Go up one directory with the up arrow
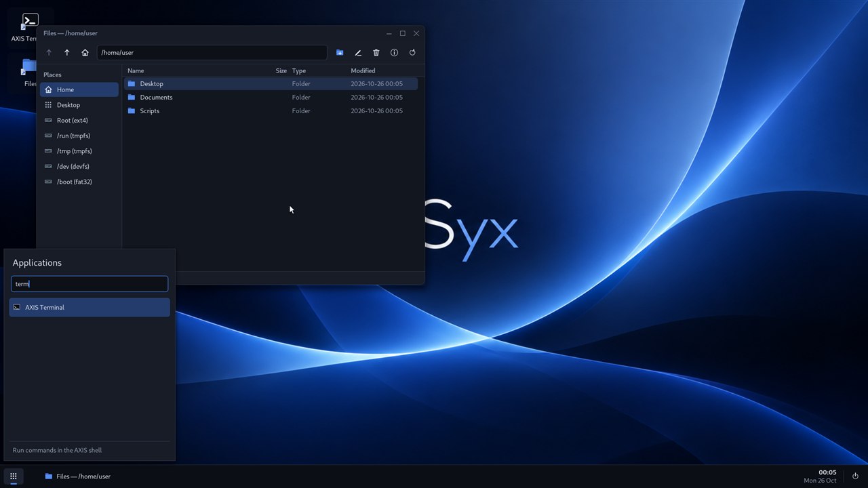Viewport: 868px width, 488px height. click(x=67, y=53)
